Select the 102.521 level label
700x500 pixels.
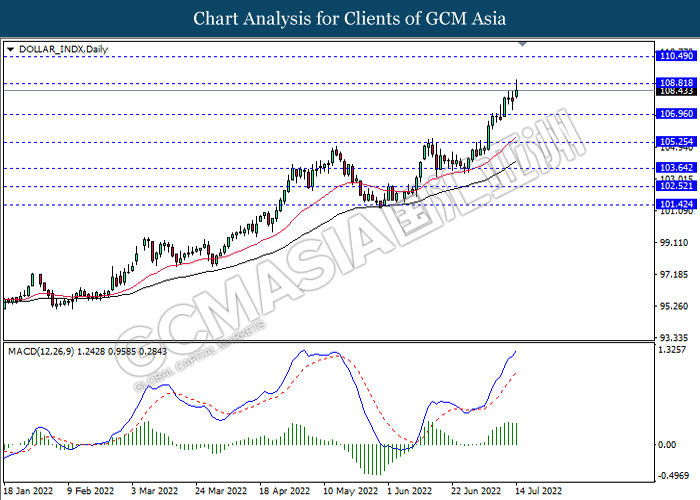pos(676,186)
